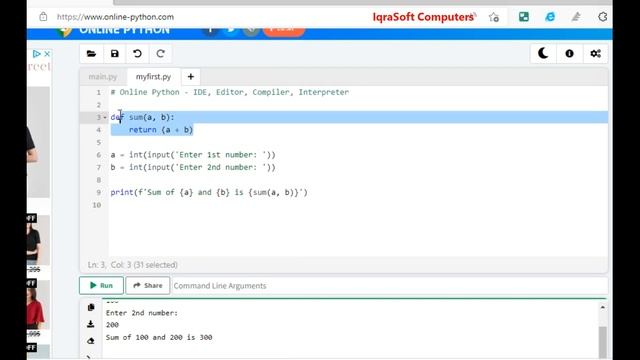
Task: Redo the last edit
Action: point(160,53)
